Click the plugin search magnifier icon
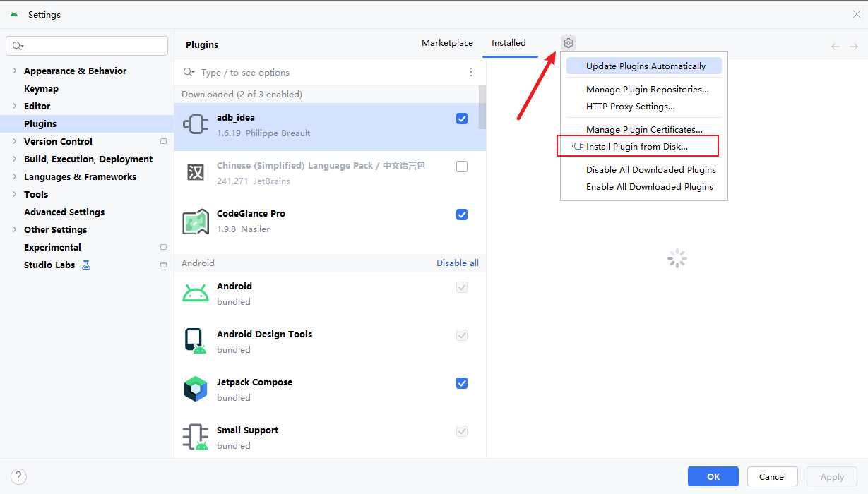868x494 pixels. [x=189, y=72]
